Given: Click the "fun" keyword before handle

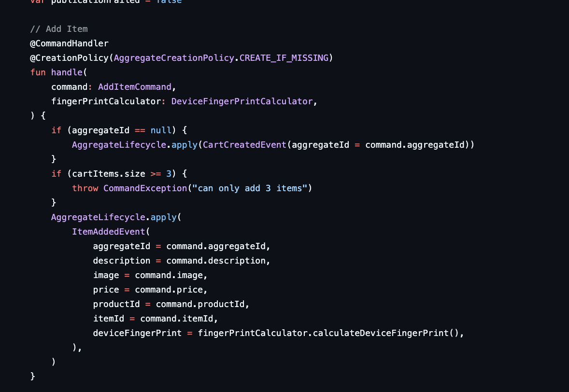Looking at the screenshot, I should (38, 72).
